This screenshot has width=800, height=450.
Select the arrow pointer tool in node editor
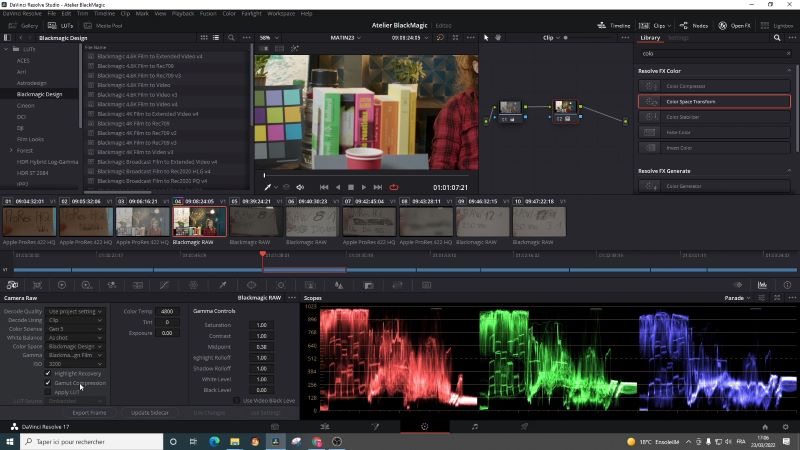(x=486, y=38)
